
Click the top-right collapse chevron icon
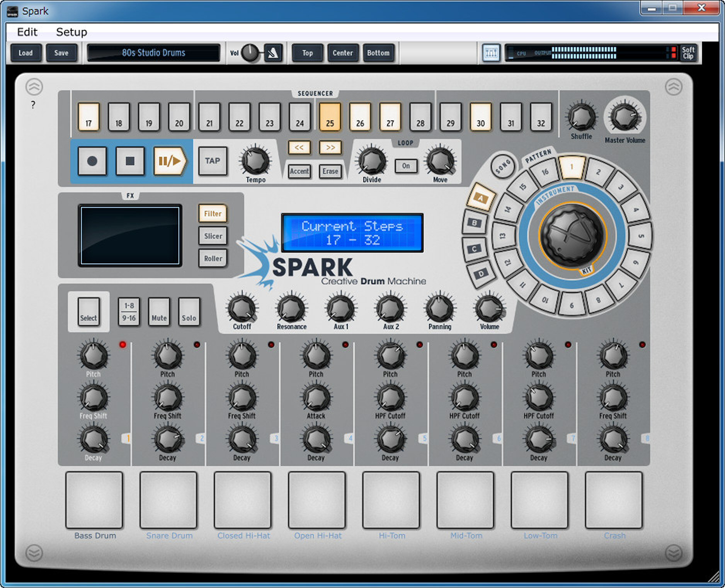(674, 87)
